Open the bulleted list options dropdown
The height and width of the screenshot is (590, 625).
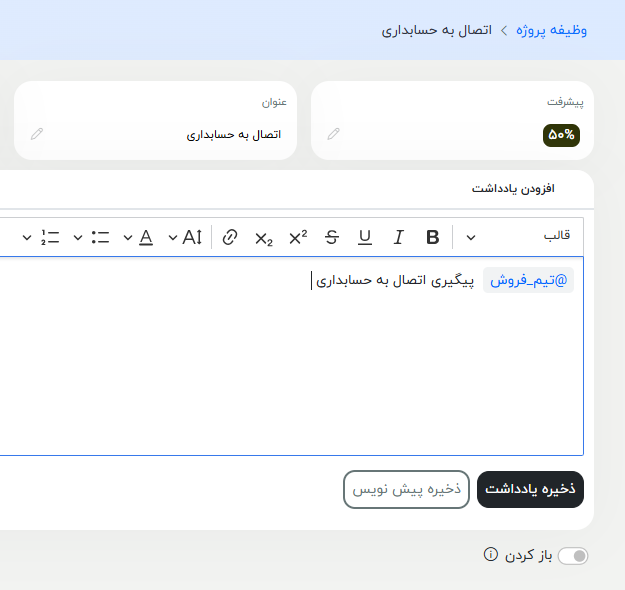[x=78, y=237]
